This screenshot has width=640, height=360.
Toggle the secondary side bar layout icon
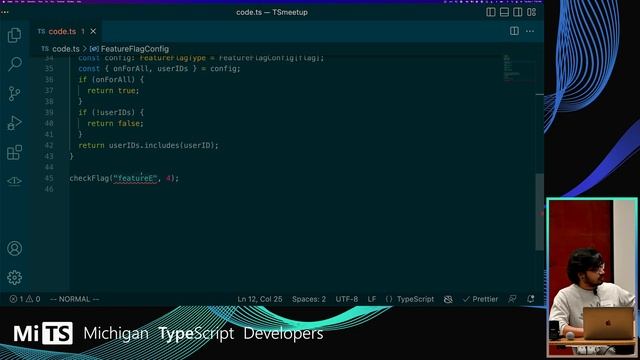point(518,12)
